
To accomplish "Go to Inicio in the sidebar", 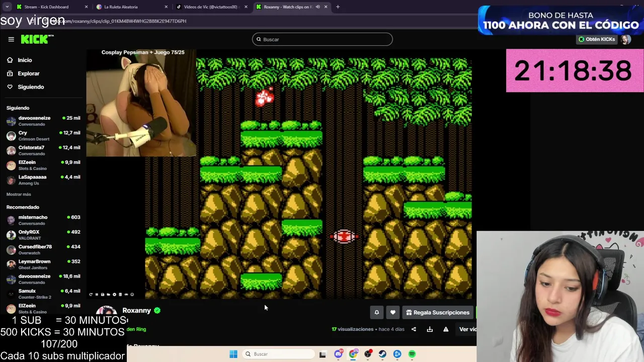I will 25,60.
